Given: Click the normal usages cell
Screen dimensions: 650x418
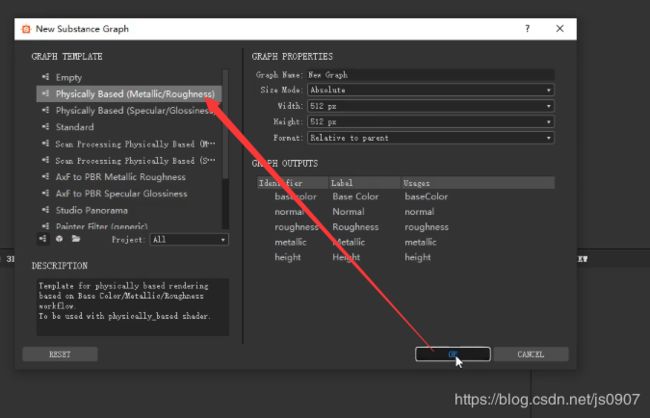Looking at the screenshot, I should pos(420,212).
